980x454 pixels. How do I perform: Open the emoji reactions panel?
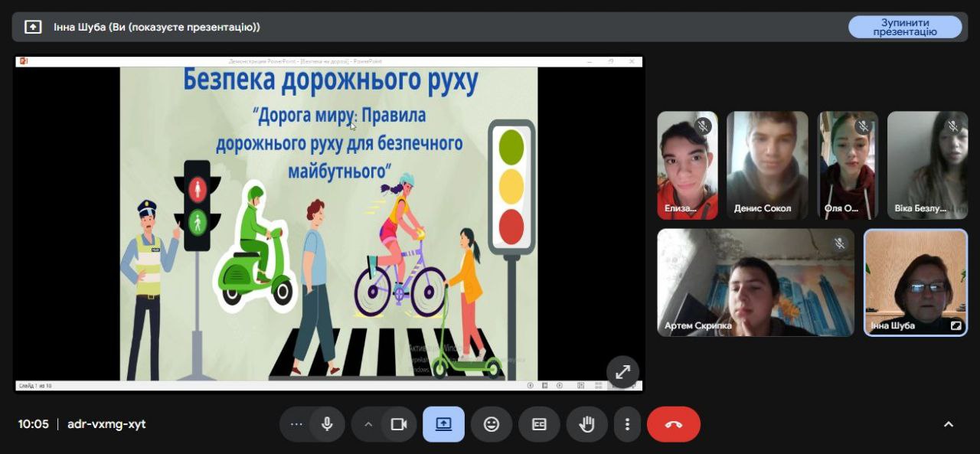[x=492, y=424]
